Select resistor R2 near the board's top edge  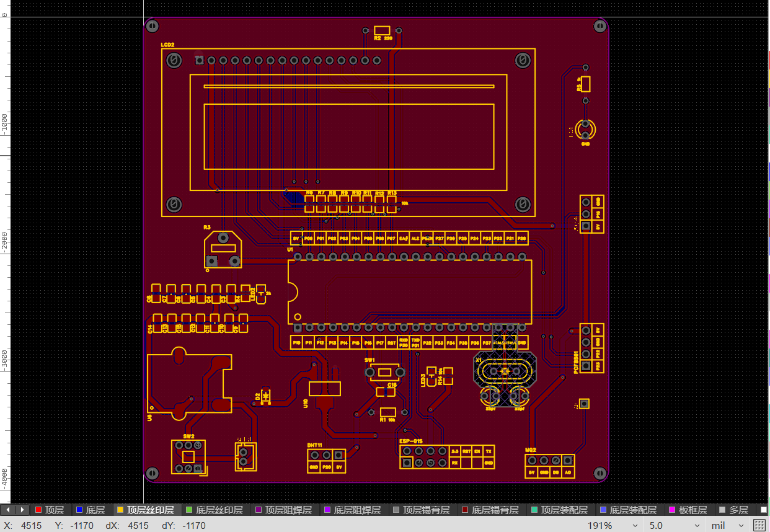tap(382, 30)
